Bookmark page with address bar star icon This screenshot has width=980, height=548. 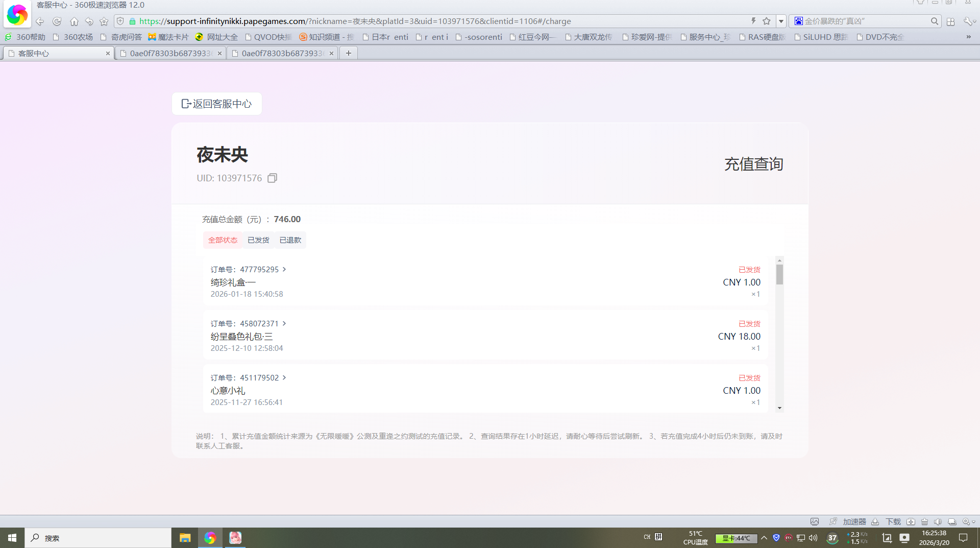(766, 21)
